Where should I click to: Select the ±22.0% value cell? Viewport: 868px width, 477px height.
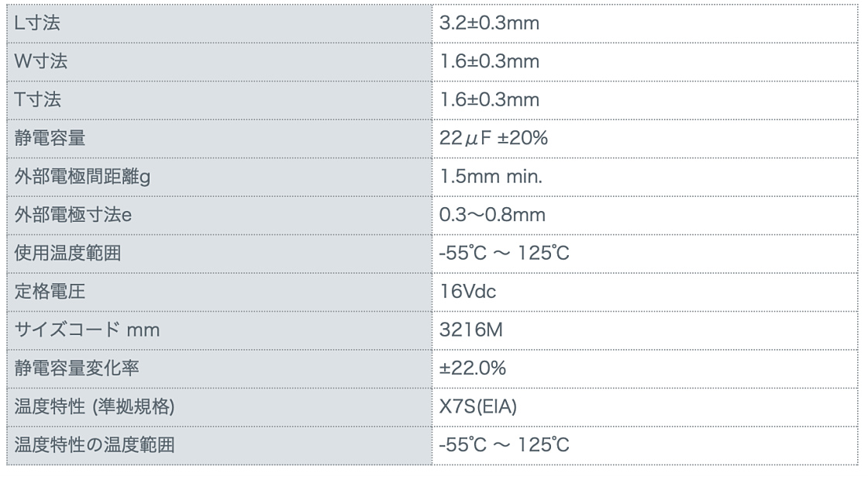pos(473,368)
